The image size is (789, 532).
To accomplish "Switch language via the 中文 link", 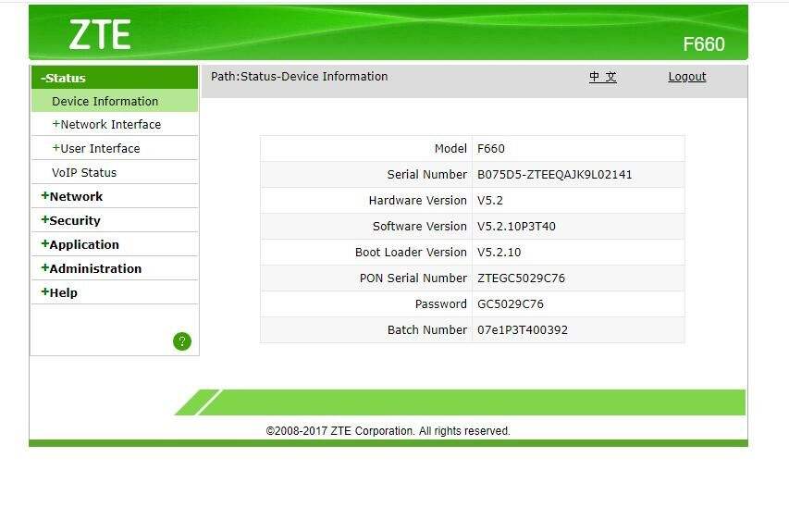I will (603, 77).
